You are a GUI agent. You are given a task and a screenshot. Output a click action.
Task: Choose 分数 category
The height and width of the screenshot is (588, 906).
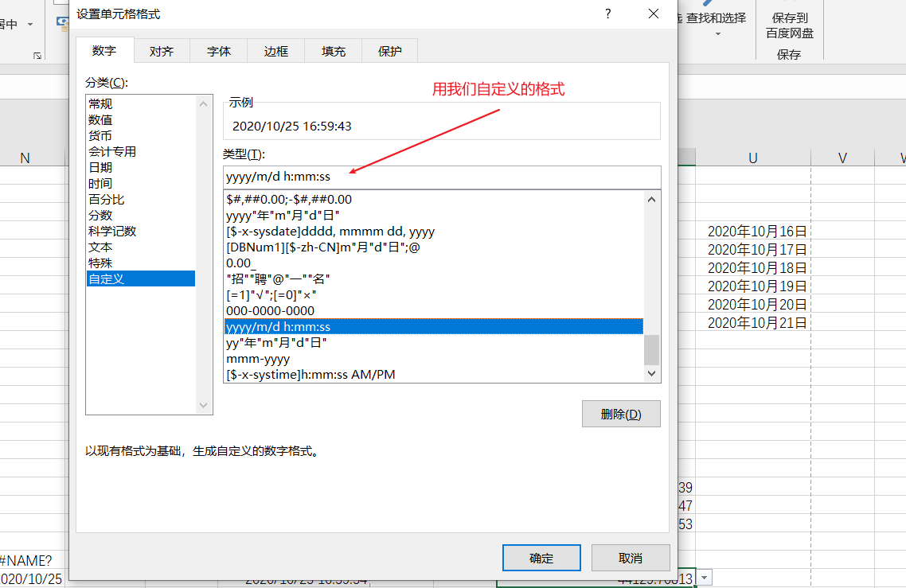point(140,216)
